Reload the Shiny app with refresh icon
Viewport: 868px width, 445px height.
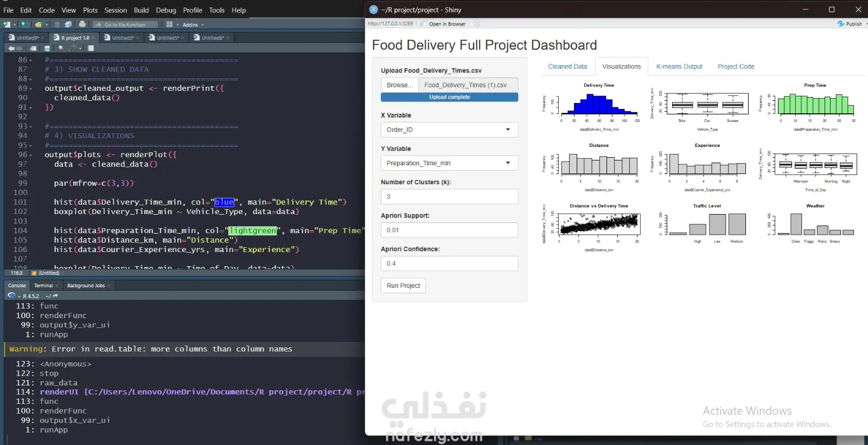tap(476, 24)
